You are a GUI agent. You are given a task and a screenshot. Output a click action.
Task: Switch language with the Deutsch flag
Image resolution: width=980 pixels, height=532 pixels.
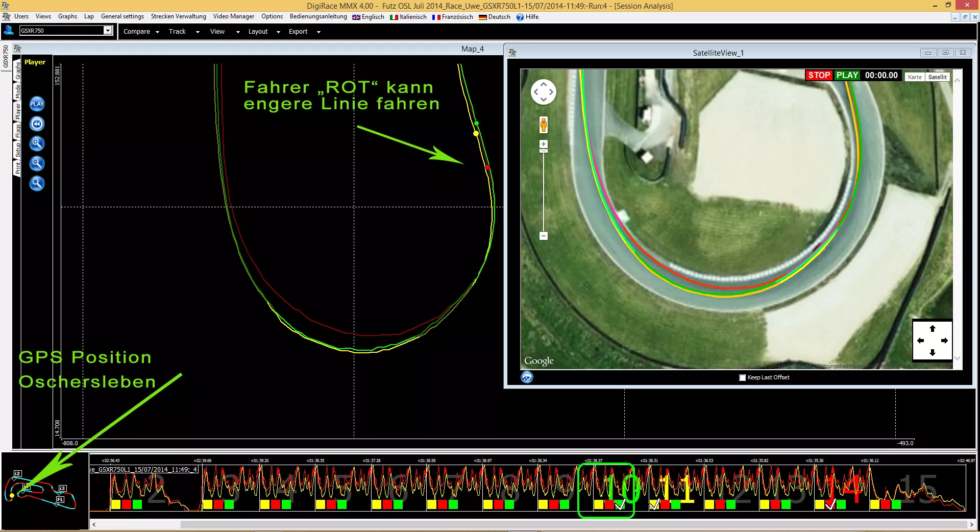point(482,17)
